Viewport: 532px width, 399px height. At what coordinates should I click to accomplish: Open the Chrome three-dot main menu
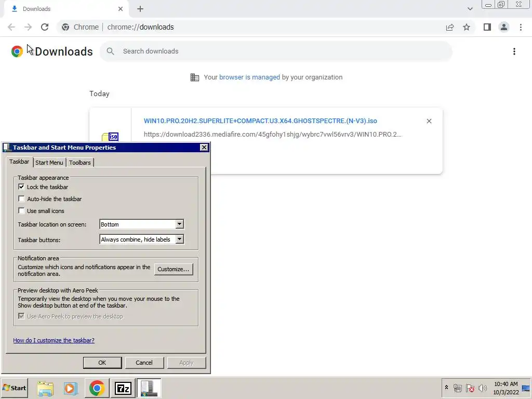tap(521, 27)
